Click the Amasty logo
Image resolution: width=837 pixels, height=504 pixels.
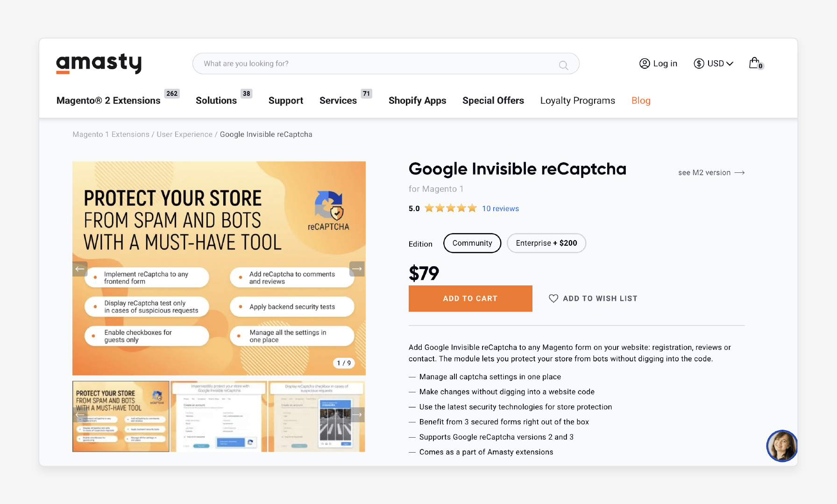tap(99, 64)
